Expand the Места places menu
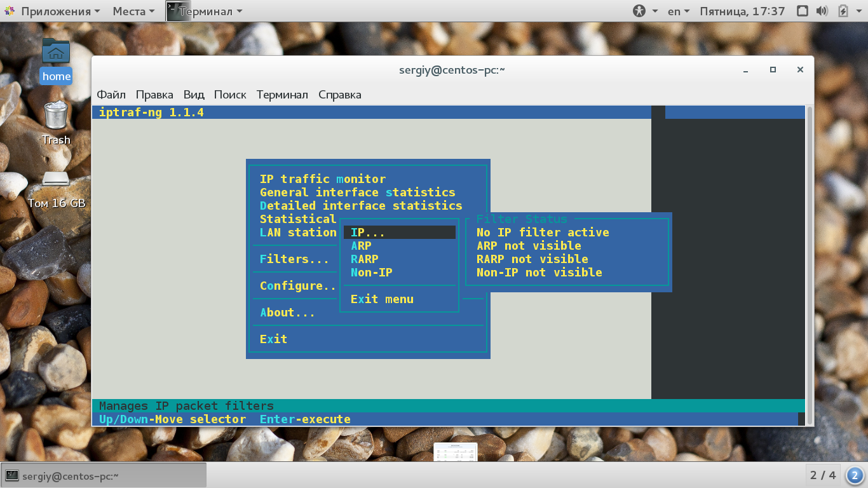Image resolution: width=868 pixels, height=488 pixels. click(133, 11)
